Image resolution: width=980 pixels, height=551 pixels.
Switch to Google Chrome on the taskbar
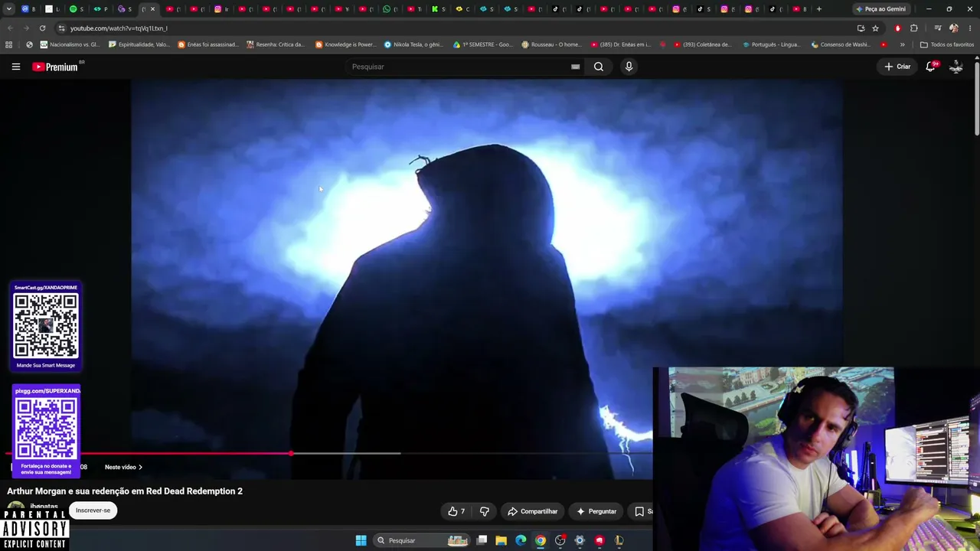(x=541, y=540)
